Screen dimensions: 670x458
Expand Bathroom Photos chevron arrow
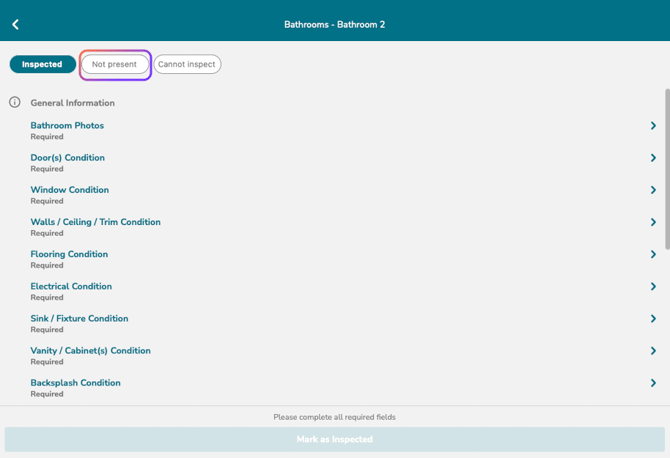(x=653, y=126)
